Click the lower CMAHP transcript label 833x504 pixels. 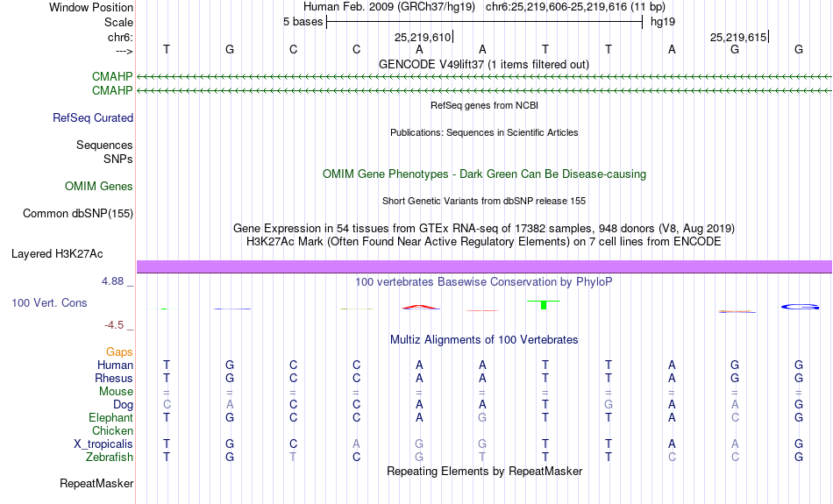[112, 91]
